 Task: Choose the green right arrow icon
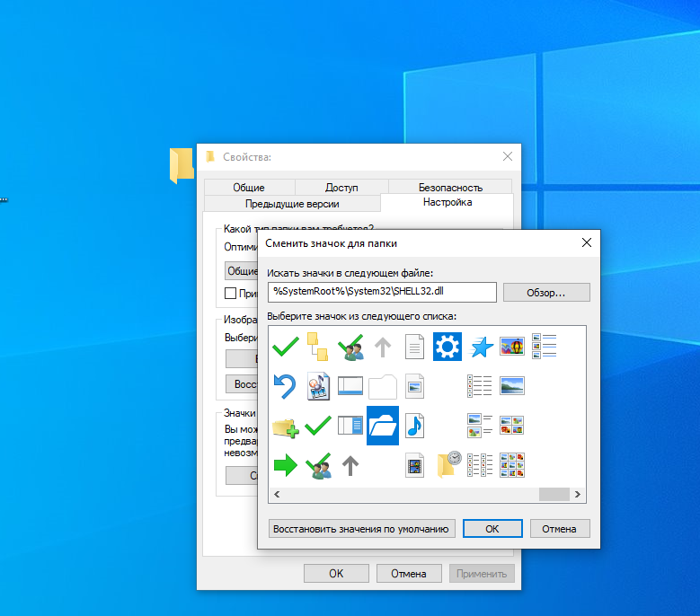point(285,464)
